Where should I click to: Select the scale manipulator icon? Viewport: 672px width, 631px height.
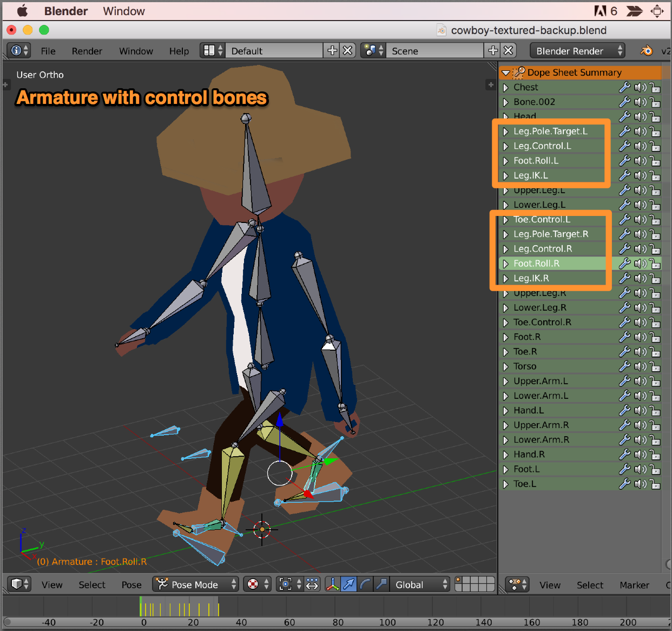pyautogui.click(x=381, y=584)
